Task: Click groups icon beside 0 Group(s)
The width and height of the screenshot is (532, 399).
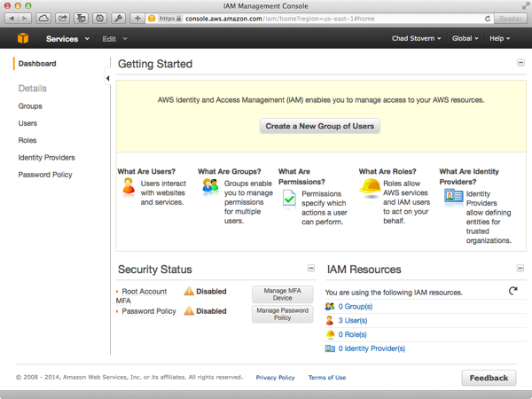Action: click(x=330, y=307)
